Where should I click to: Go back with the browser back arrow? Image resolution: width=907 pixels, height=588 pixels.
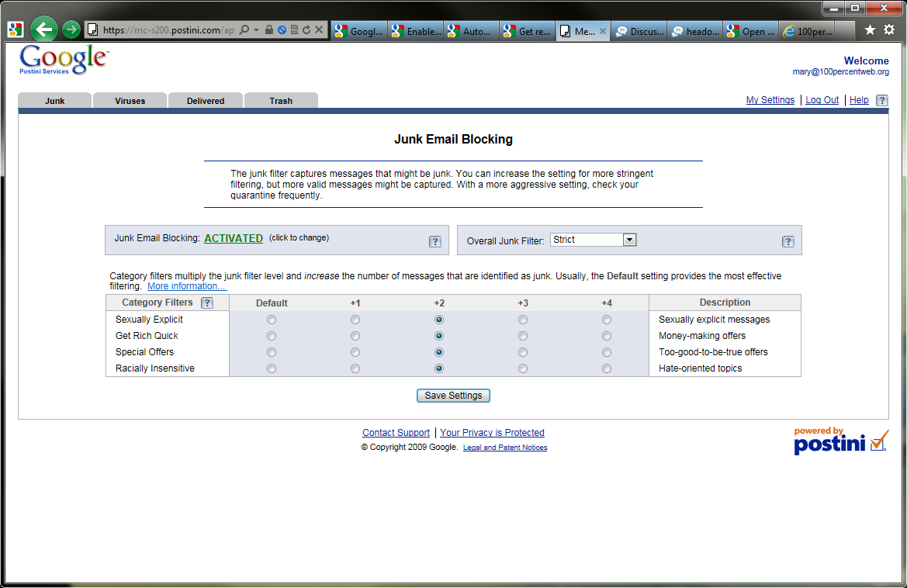pos(44,29)
